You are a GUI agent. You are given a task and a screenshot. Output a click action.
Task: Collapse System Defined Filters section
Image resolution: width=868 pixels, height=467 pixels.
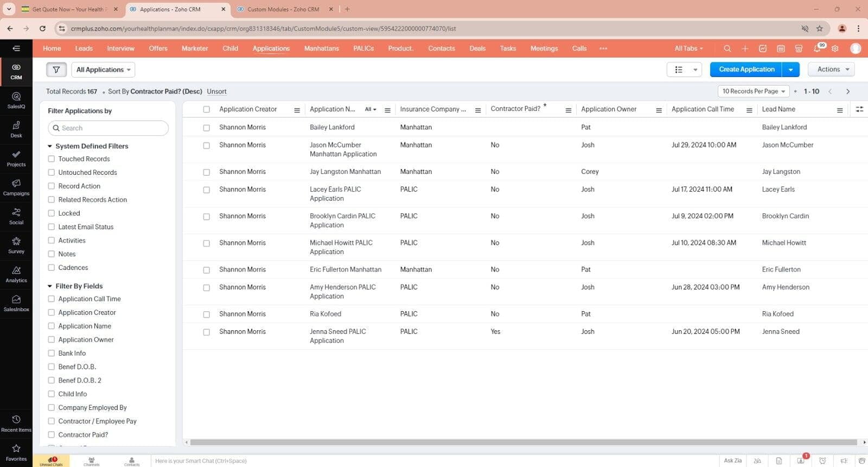point(50,146)
